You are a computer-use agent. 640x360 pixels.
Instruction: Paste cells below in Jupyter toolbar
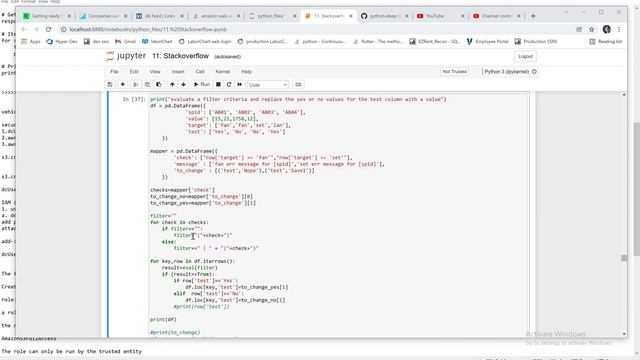pyautogui.click(x=159, y=84)
